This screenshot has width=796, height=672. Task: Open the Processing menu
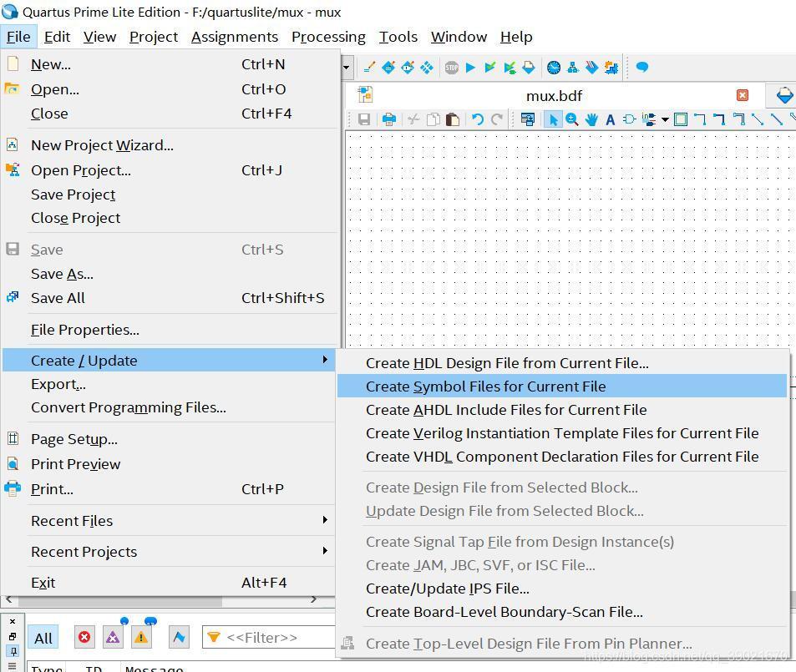pos(328,37)
